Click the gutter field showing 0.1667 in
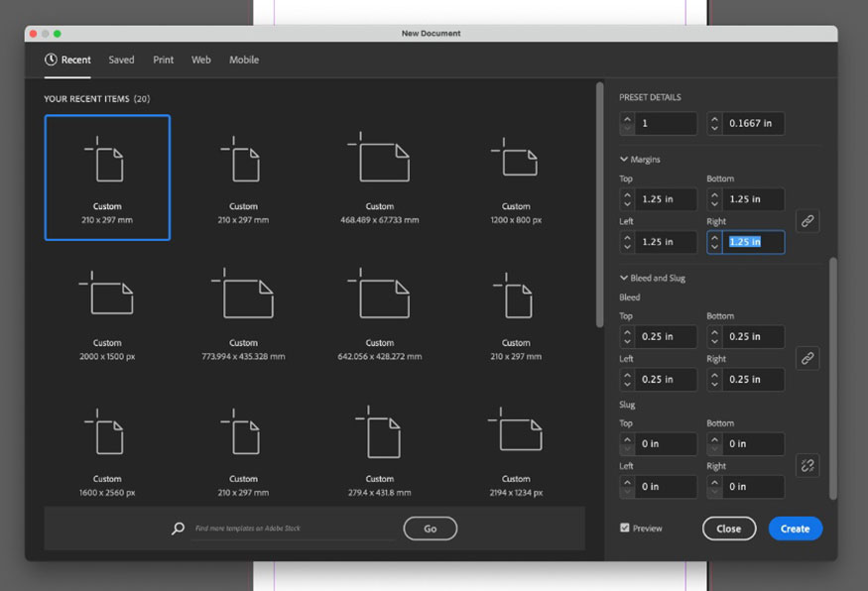The width and height of the screenshot is (868, 591). point(753,123)
